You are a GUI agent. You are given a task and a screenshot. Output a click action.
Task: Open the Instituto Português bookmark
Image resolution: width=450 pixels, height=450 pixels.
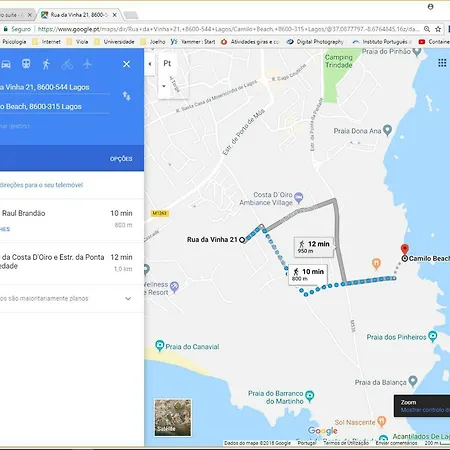tap(382, 42)
